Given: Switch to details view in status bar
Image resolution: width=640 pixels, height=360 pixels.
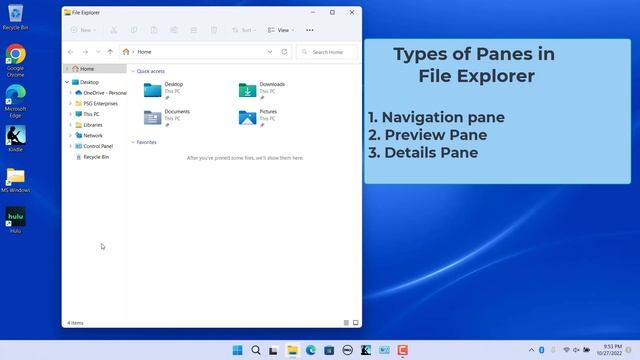Looking at the screenshot, I should pos(346,323).
